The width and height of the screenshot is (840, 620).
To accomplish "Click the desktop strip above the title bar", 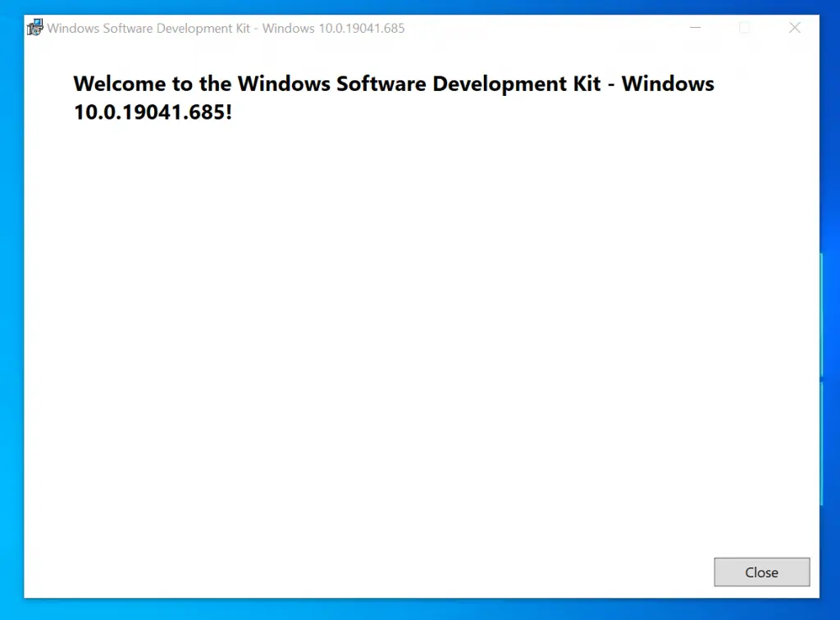I will pos(420,6).
